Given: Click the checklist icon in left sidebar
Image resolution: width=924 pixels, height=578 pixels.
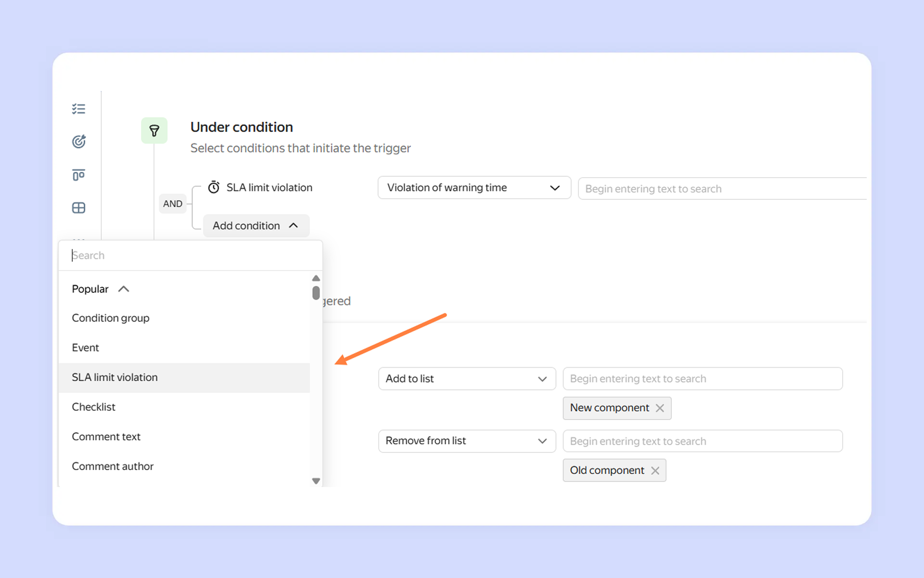Looking at the screenshot, I should [x=78, y=109].
